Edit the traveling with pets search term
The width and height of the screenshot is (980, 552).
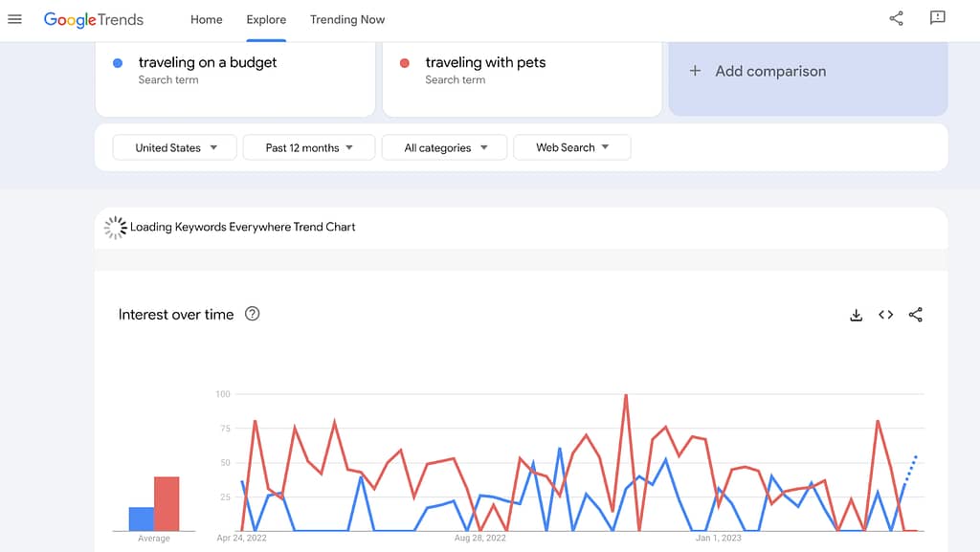522,71
